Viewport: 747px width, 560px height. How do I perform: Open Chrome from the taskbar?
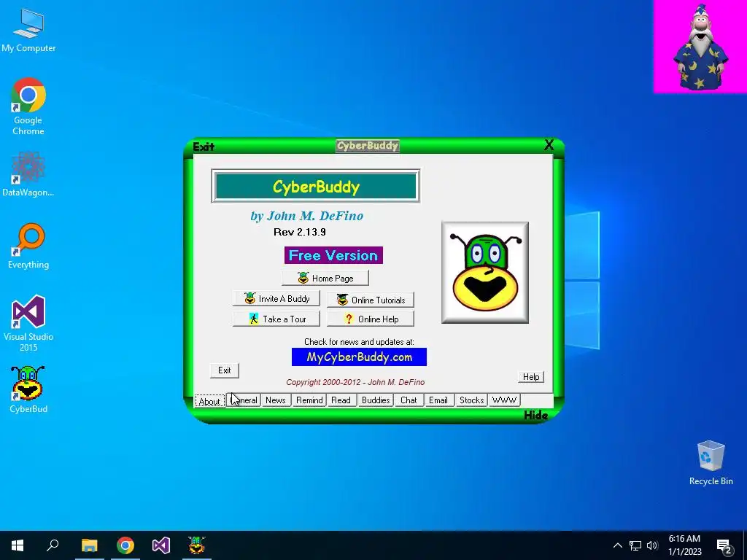[125, 545]
